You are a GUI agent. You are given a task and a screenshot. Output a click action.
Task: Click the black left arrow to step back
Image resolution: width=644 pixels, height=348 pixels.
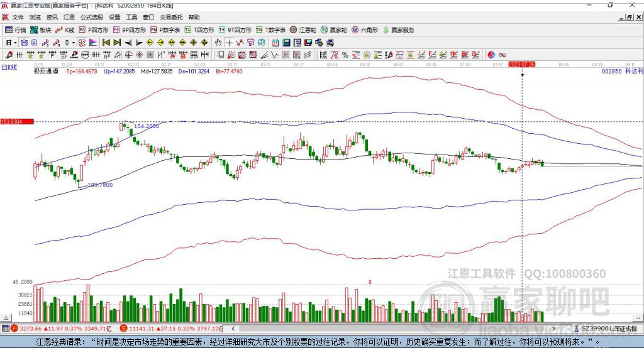(x=128, y=43)
